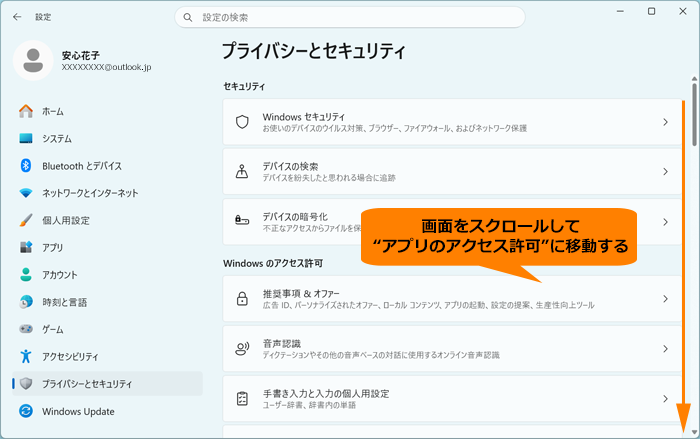This screenshot has height=439, width=700.
Task: Click the vertical scrollbar thumb
Action: point(694,114)
